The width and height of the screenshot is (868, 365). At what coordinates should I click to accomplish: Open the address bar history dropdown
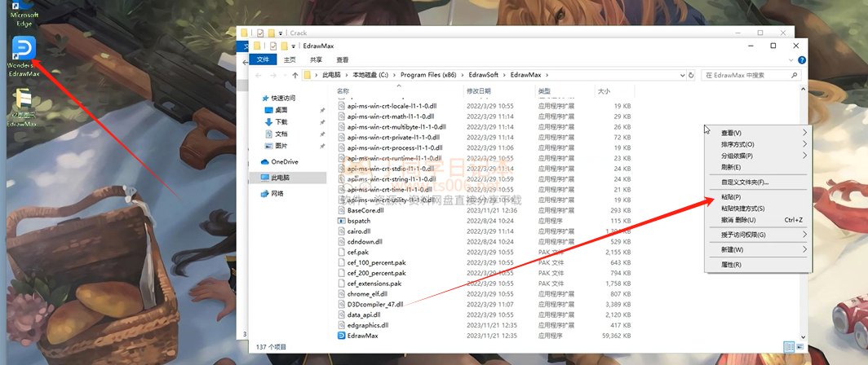click(x=680, y=75)
